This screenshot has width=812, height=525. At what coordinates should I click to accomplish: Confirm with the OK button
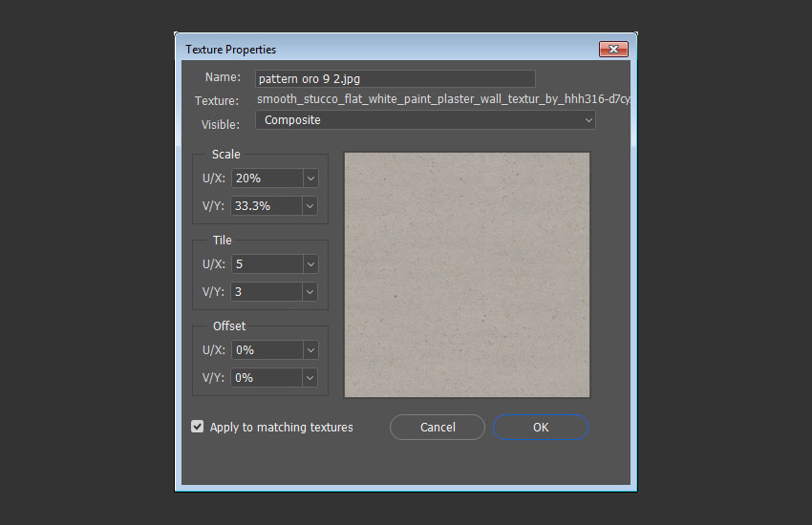(x=541, y=428)
